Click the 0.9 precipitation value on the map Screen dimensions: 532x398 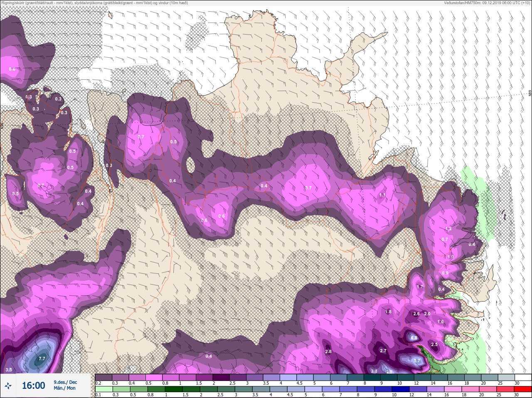(x=445, y=273)
